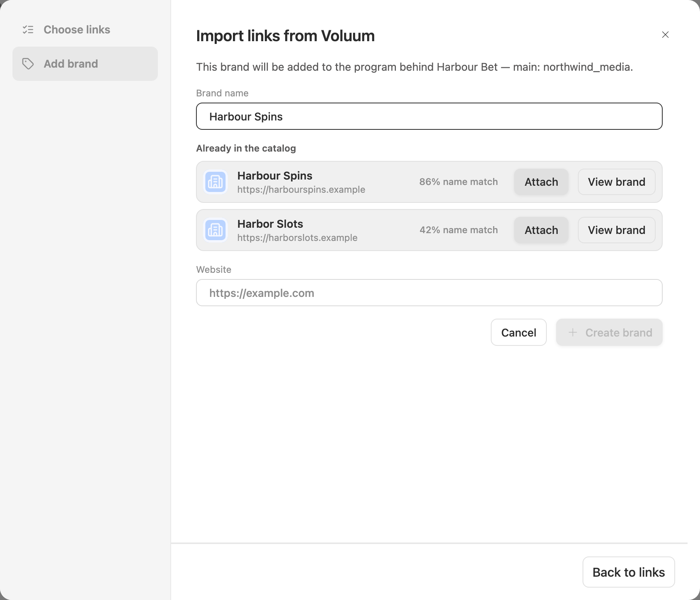Viewport: 700px width, 600px height.
Task: Attach the Harbor Slots catalog brand
Action: (x=541, y=230)
